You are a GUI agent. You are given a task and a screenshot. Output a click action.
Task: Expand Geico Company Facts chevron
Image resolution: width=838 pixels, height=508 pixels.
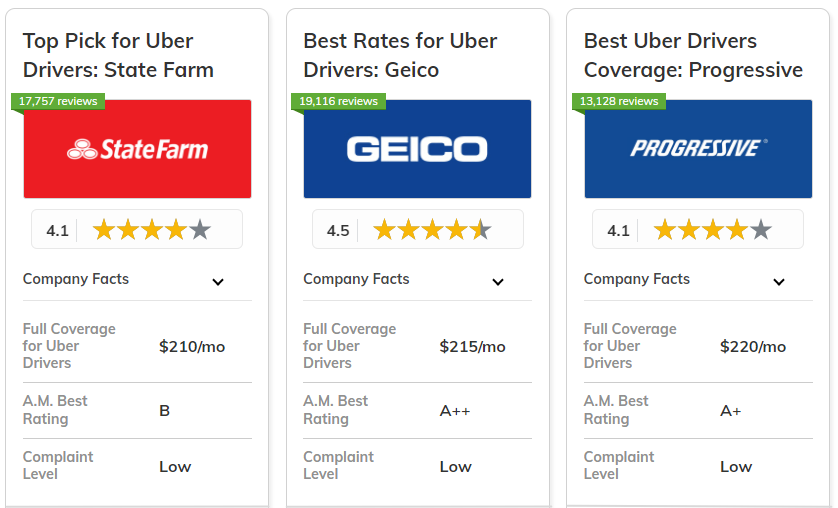tap(498, 282)
